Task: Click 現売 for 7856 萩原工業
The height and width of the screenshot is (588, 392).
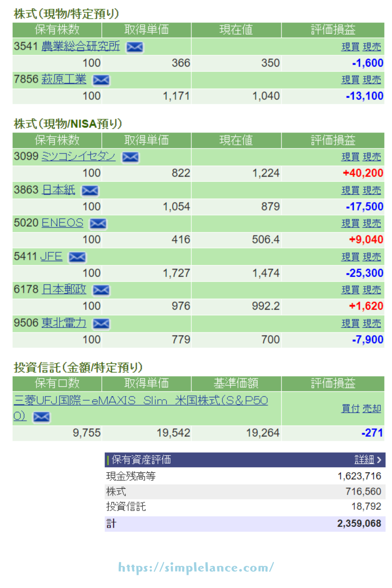Action: [372, 80]
